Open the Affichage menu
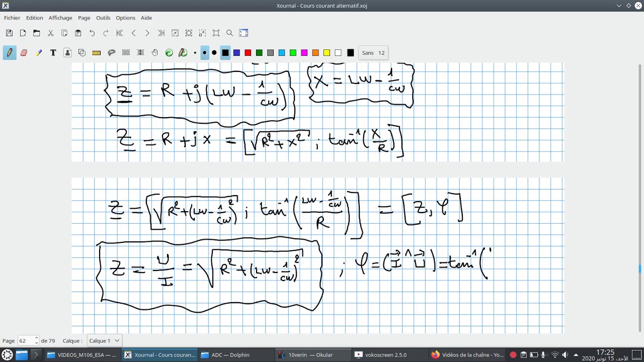 point(60,18)
